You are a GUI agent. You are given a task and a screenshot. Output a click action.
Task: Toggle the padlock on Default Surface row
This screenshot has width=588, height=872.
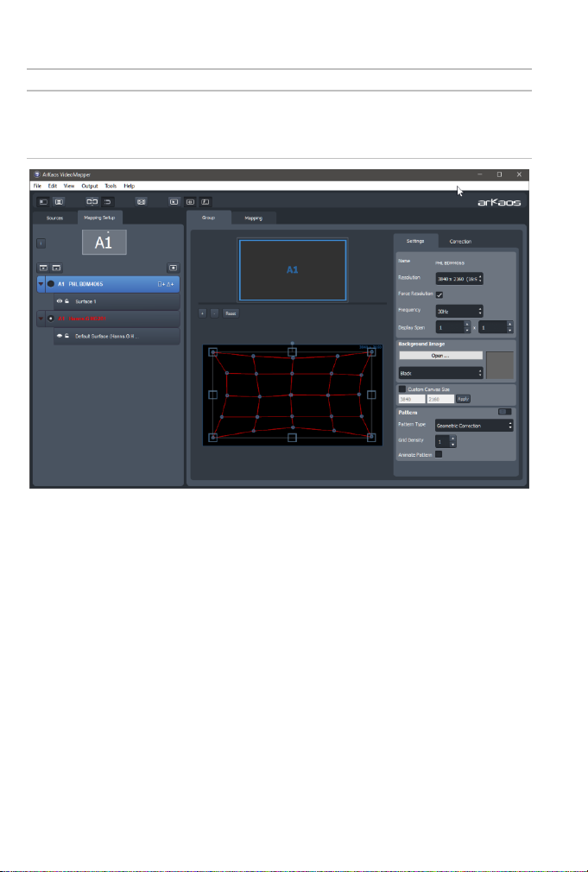click(66, 336)
